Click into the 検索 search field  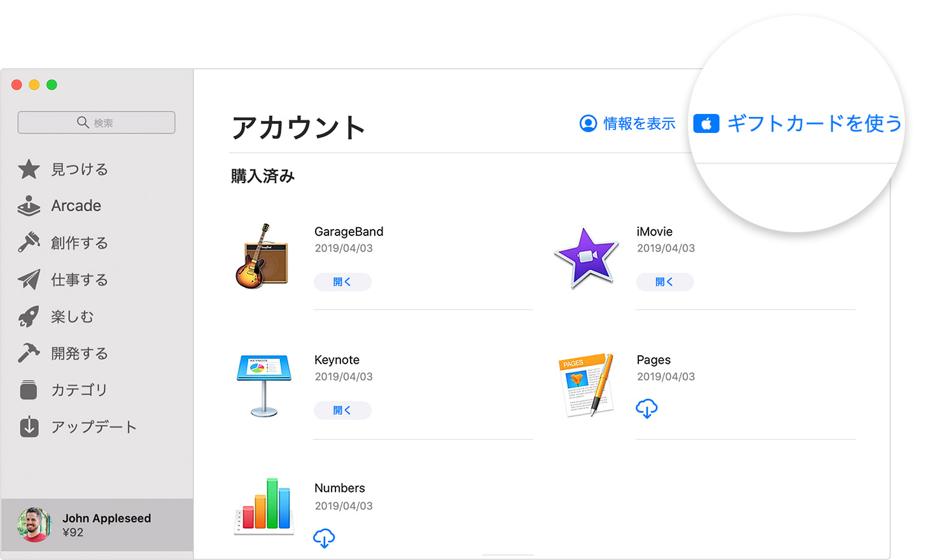tap(97, 122)
